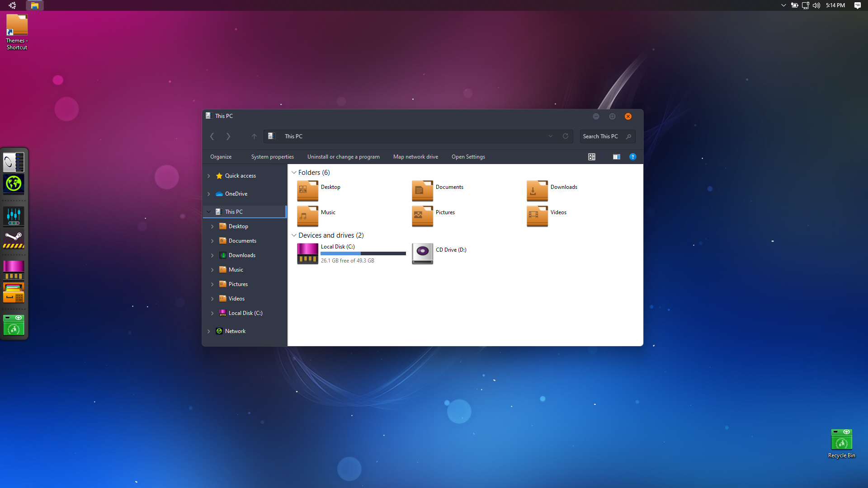Image resolution: width=868 pixels, height=488 pixels.
Task: Click System properties in command bar
Action: click(272, 157)
